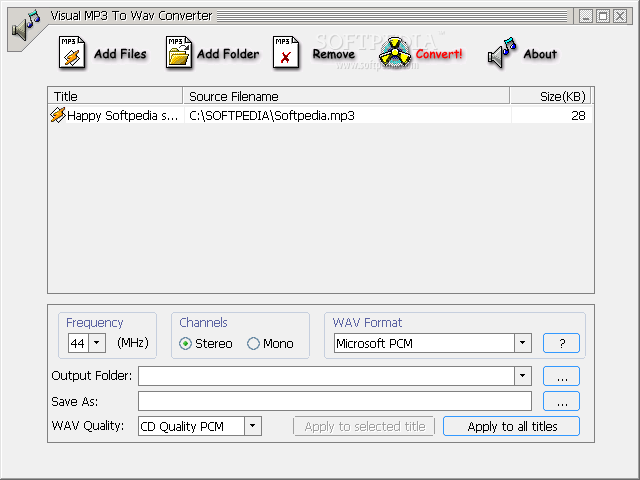
Task: Click the application speaker logo in title bar
Action: tap(26, 26)
